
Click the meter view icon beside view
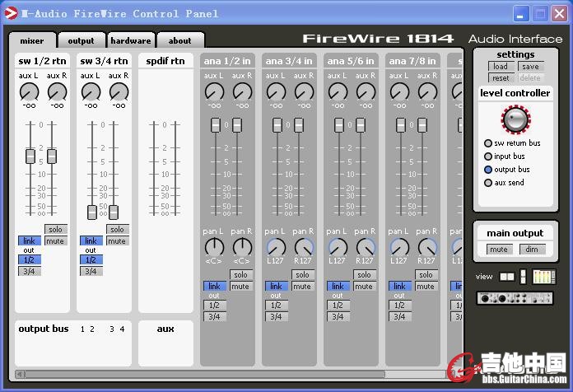click(x=544, y=277)
